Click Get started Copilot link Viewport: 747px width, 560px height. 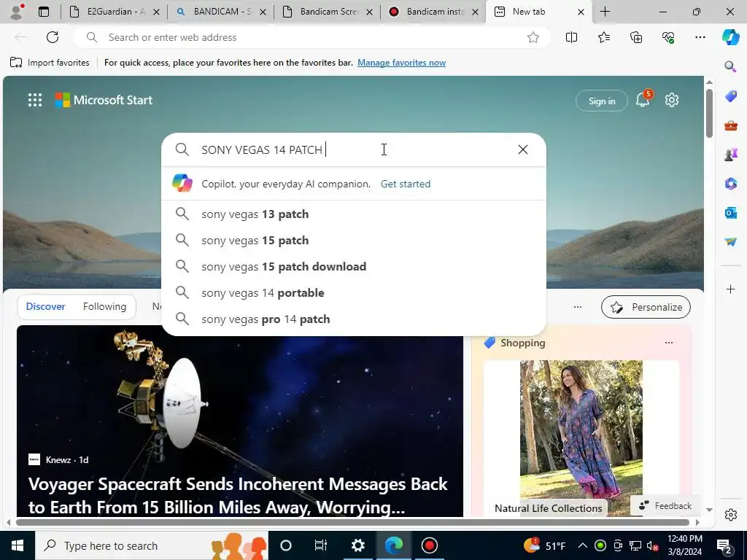(x=406, y=184)
